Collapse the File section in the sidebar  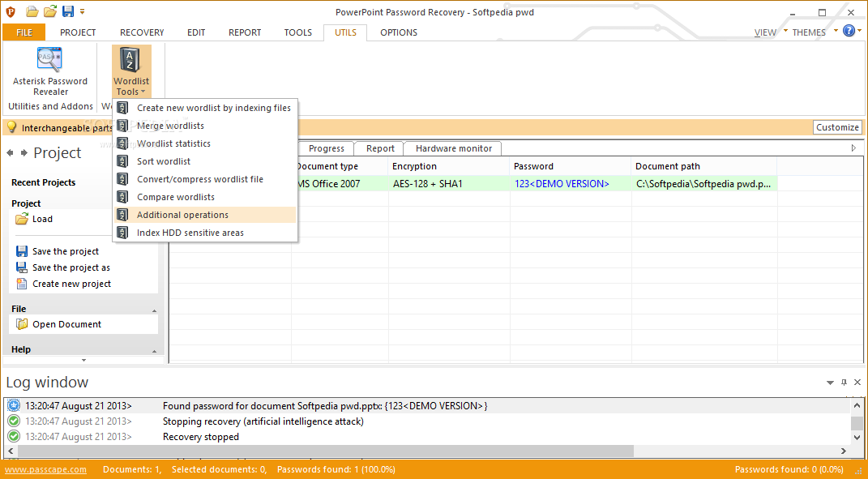[155, 310]
